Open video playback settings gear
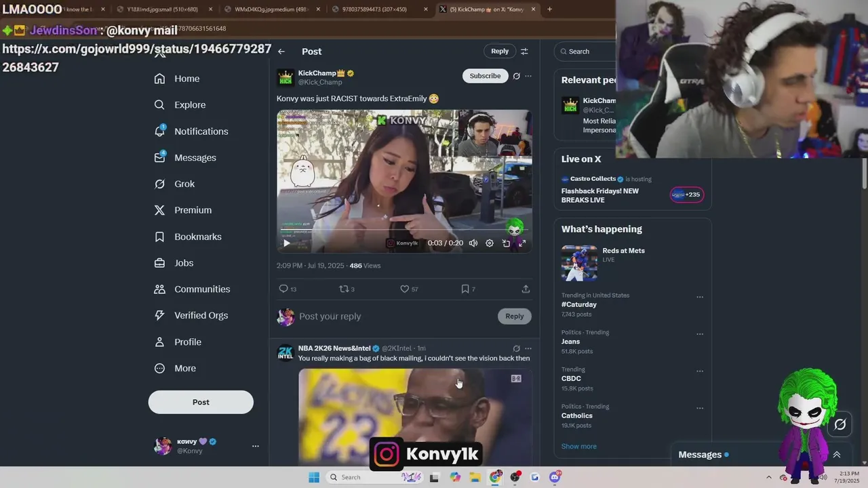868x488 pixels. [490, 243]
